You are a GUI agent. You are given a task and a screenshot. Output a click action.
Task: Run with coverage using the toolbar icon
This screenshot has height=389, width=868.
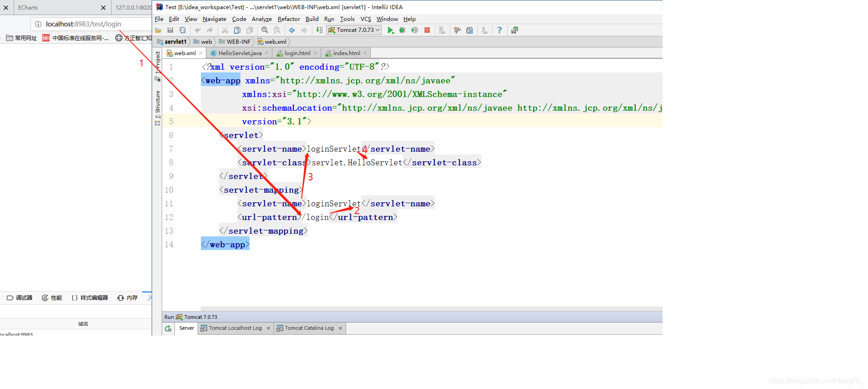click(415, 30)
